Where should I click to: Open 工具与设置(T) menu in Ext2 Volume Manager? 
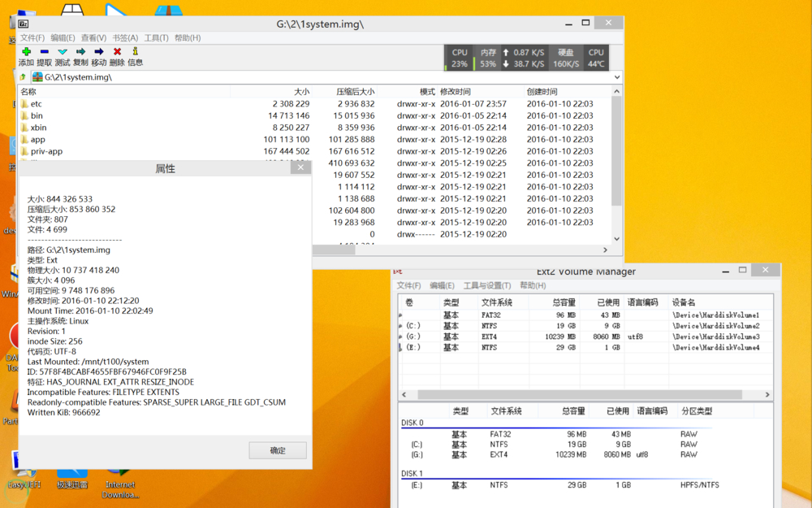pyautogui.click(x=487, y=286)
